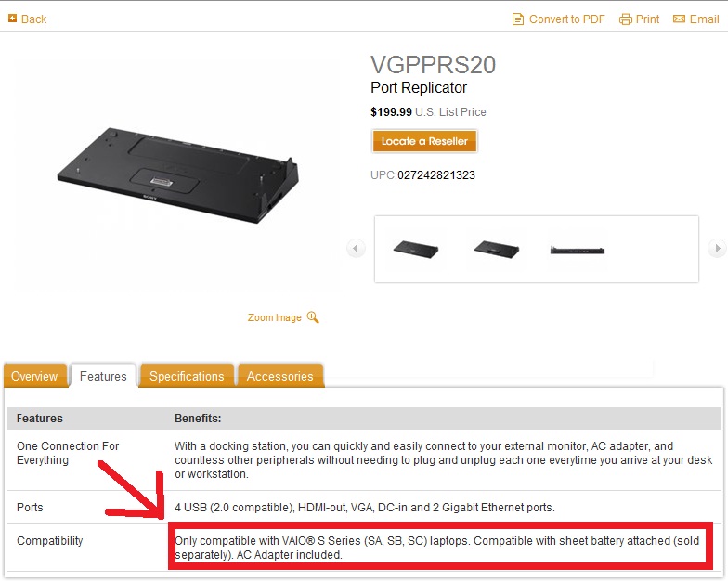Select the rear-view port replicator thumbnail

(x=578, y=251)
